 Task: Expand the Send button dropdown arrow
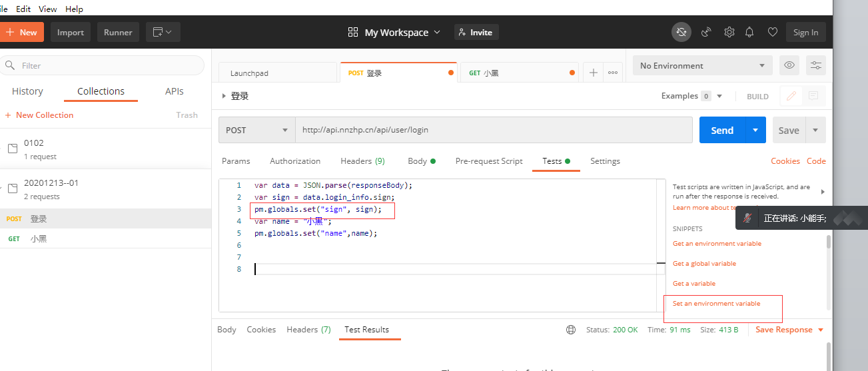(x=755, y=130)
